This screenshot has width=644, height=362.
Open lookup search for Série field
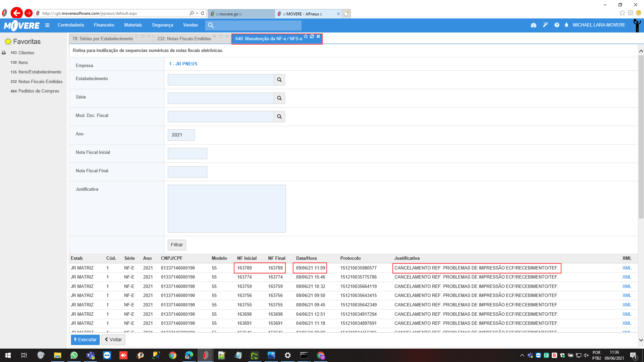279,98
